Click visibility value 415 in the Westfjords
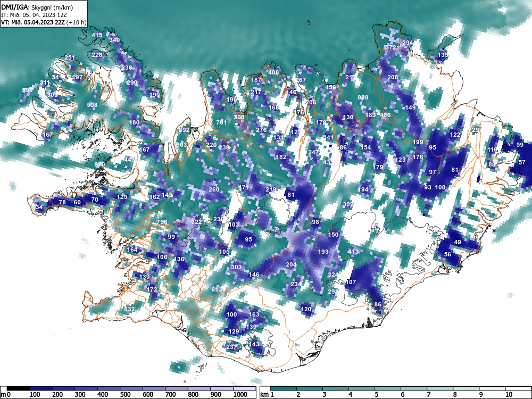 97,35
